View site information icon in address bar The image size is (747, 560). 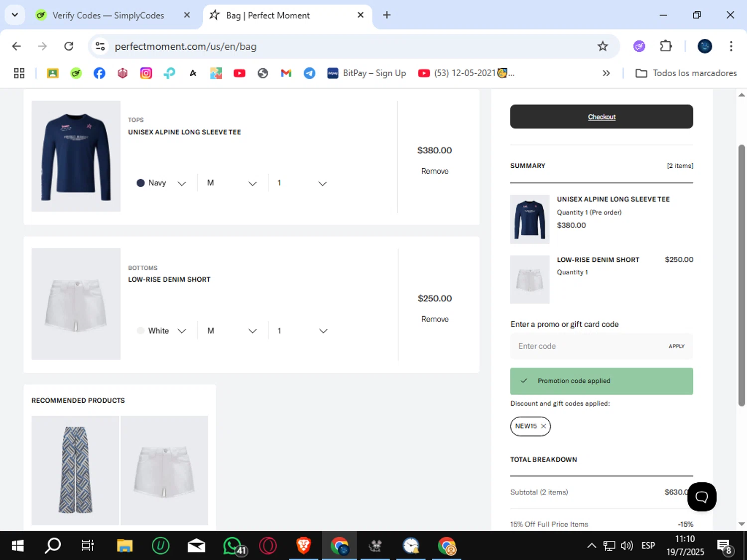pos(100,46)
